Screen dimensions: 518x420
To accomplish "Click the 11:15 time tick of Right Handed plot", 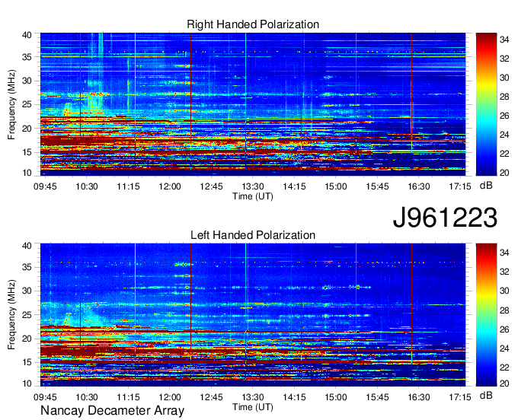I will tap(128, 186).
